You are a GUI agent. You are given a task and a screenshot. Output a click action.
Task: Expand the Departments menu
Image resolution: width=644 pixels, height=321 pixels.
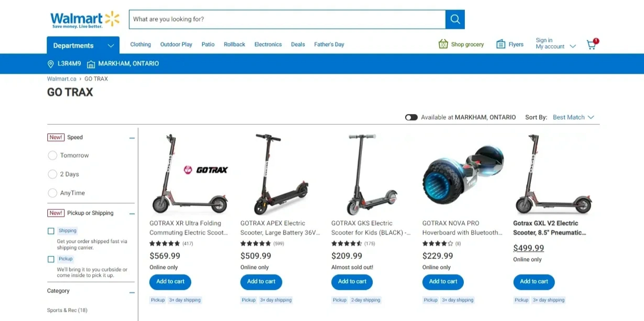point(83,45)
